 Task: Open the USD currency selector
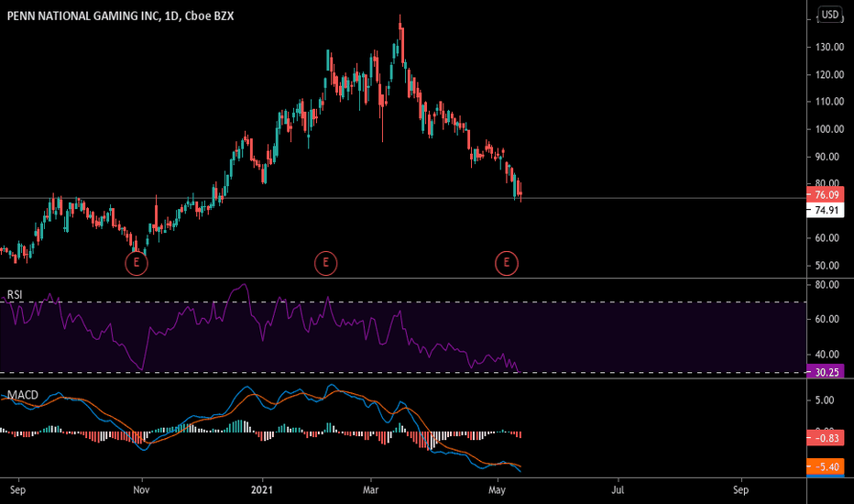pyautogui.click(x=830, y=15)
